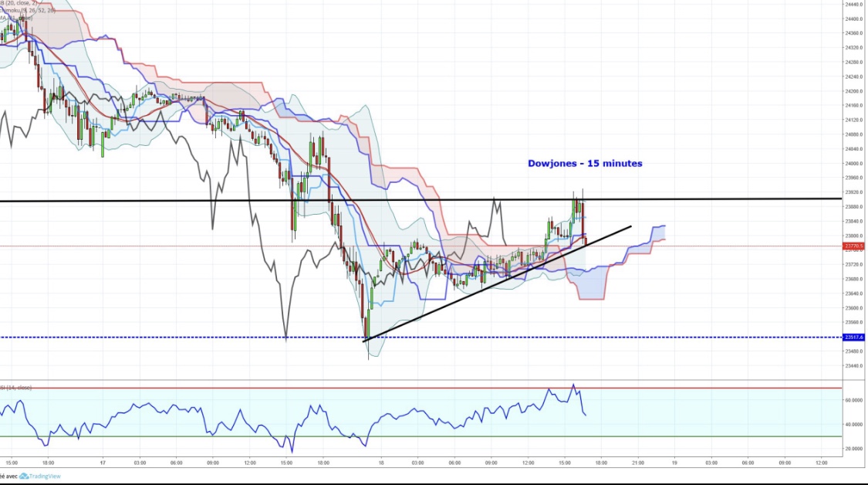Click the blue 23517.6 price label
This screenshot has width=868, height=485.
(853, 337)
